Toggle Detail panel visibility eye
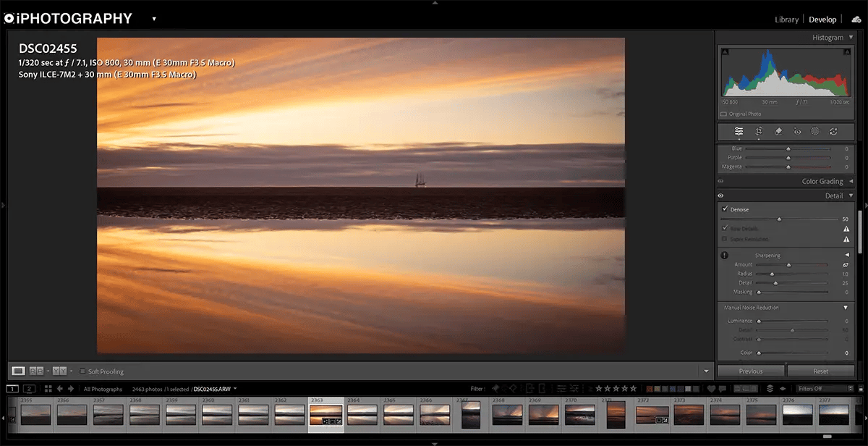The height and width of the screenshot is (446, 868). 721,195
